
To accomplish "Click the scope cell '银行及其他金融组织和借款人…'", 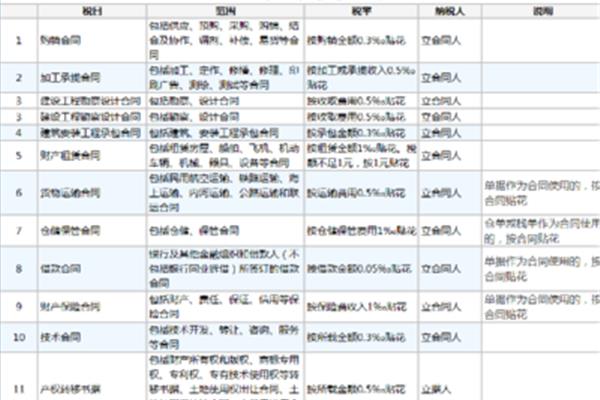I will point(224,268).
